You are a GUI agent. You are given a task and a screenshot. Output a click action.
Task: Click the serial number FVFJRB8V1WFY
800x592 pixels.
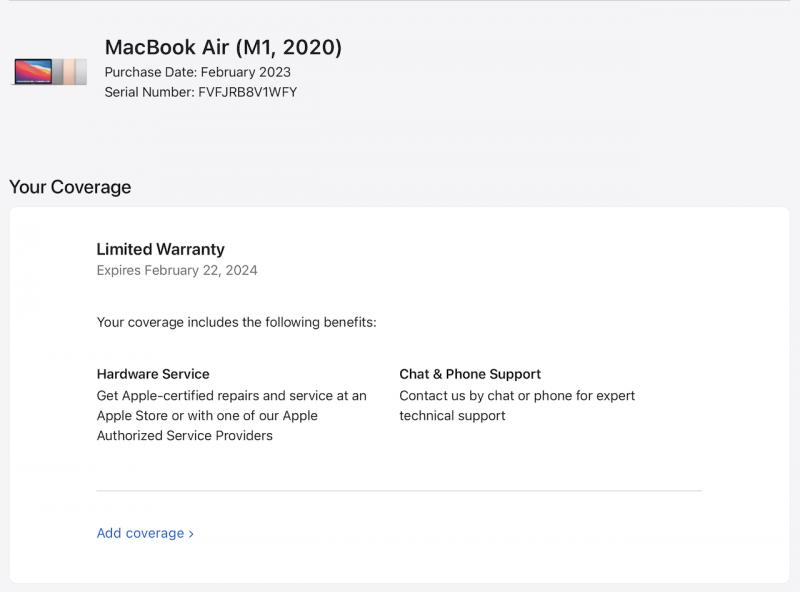tap(247, 92)
